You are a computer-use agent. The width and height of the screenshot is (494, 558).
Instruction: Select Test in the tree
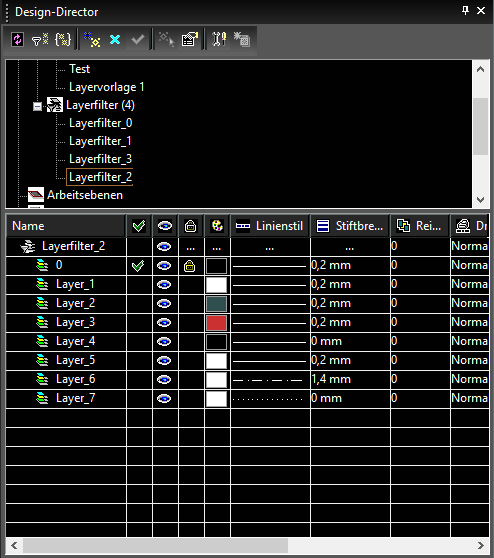[x=79, y=69]
